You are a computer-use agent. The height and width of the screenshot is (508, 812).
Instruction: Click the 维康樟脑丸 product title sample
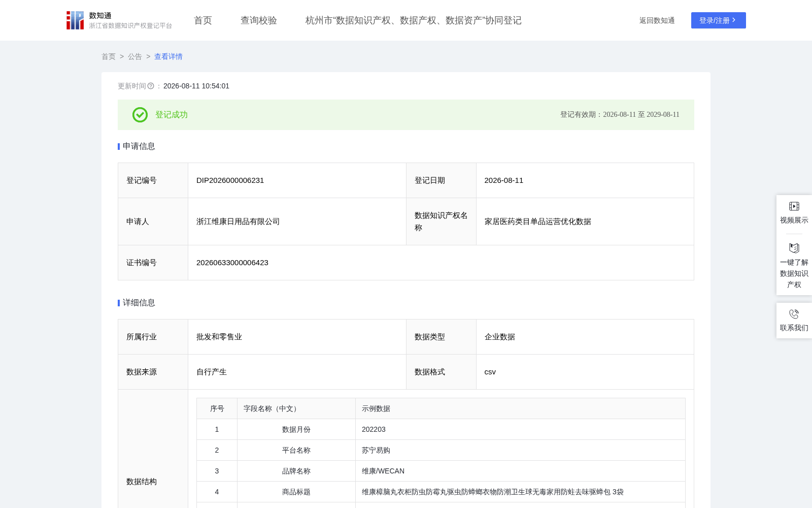click(x=493, y=492)
